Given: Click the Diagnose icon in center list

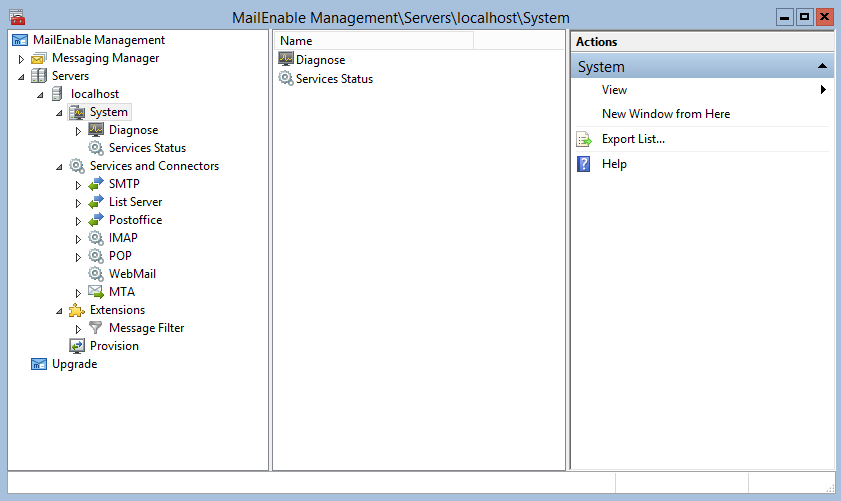Looking at the screenshot, I should [286, 59].
